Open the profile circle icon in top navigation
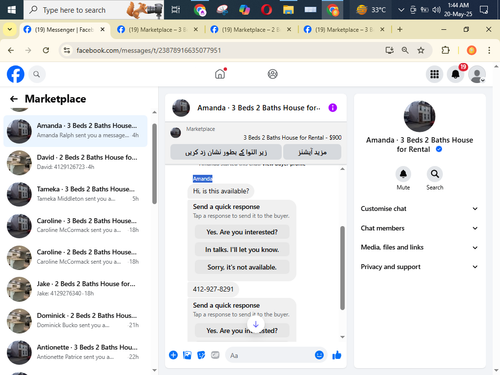Image resolution: width=500 pixels, height=375 pixels. [273, 74]
